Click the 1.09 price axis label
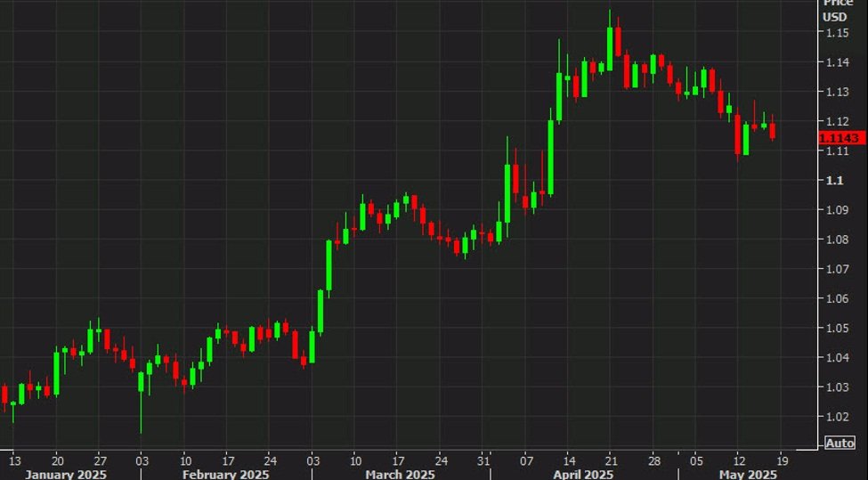The image size is (868, 480). [836, 210]
